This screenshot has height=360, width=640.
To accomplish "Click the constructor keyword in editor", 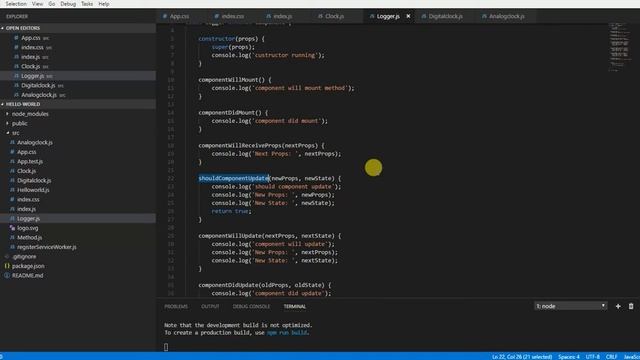I will click(217, 39).
